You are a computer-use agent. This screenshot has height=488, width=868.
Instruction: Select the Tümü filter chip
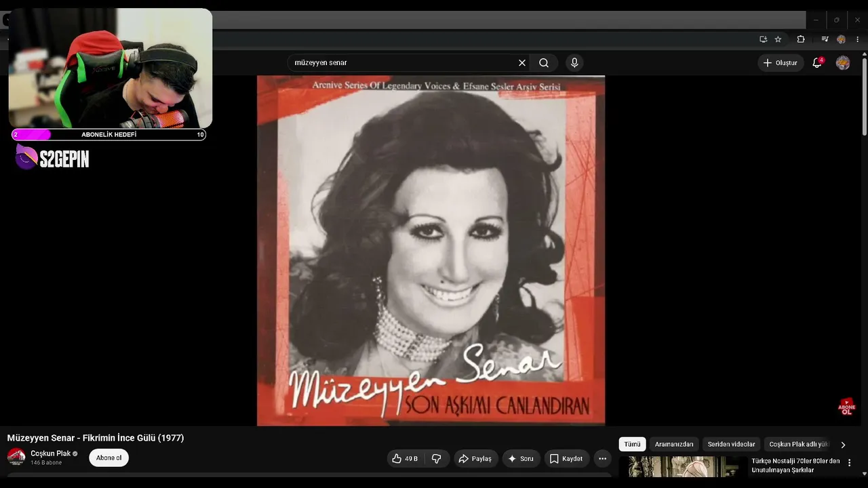tap(632, 444)
